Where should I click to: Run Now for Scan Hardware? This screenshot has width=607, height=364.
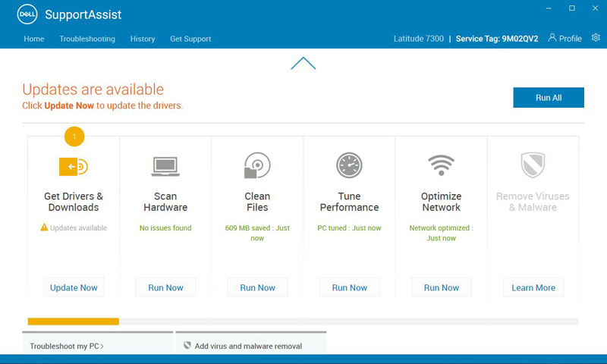click(x=165, y=287)
